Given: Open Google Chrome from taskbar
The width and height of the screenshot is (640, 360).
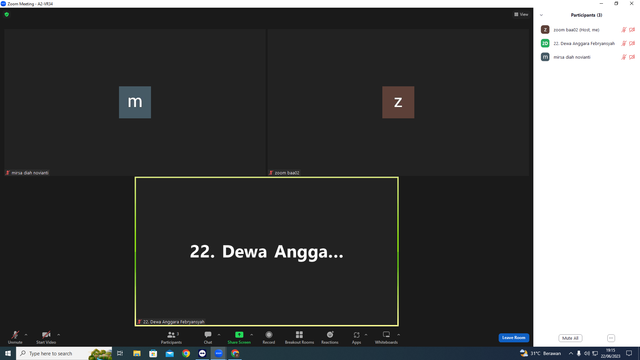Looking at the screenshot, I should click(186, 353).
